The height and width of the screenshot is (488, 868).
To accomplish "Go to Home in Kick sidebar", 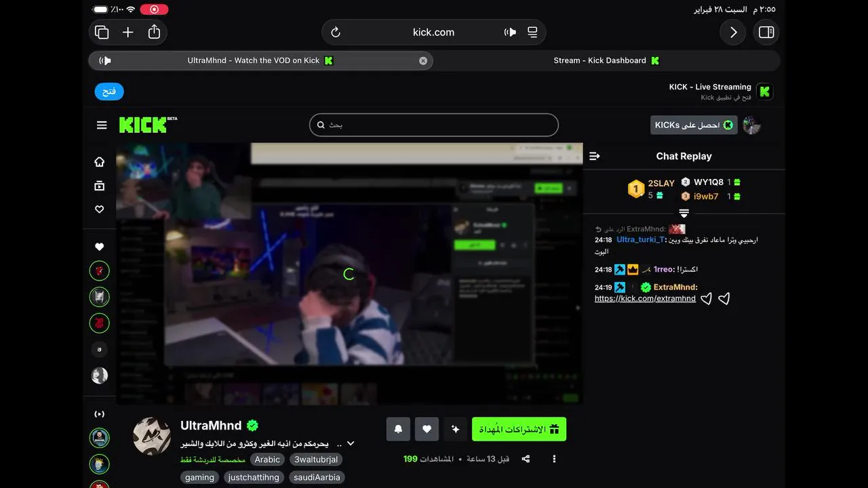I will pyautogui.click(x=100, y=161).
